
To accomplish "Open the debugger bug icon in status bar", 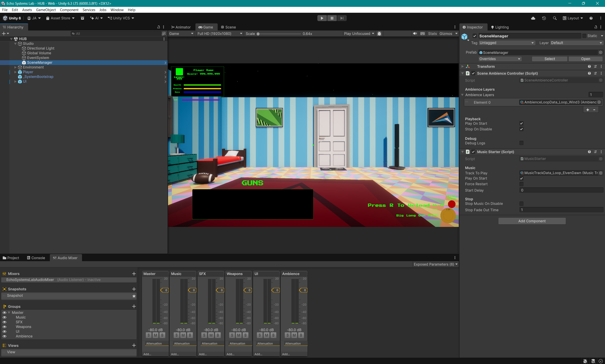I will tap(585, 361).
